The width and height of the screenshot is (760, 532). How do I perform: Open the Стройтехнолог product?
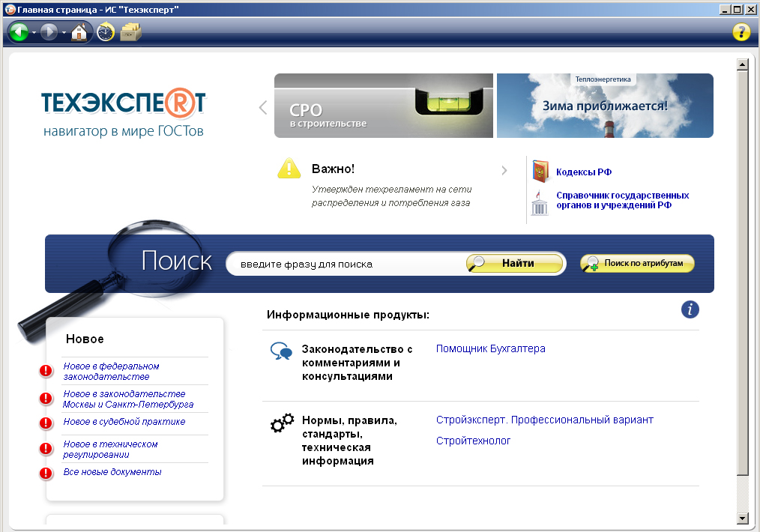pos(473,441)
